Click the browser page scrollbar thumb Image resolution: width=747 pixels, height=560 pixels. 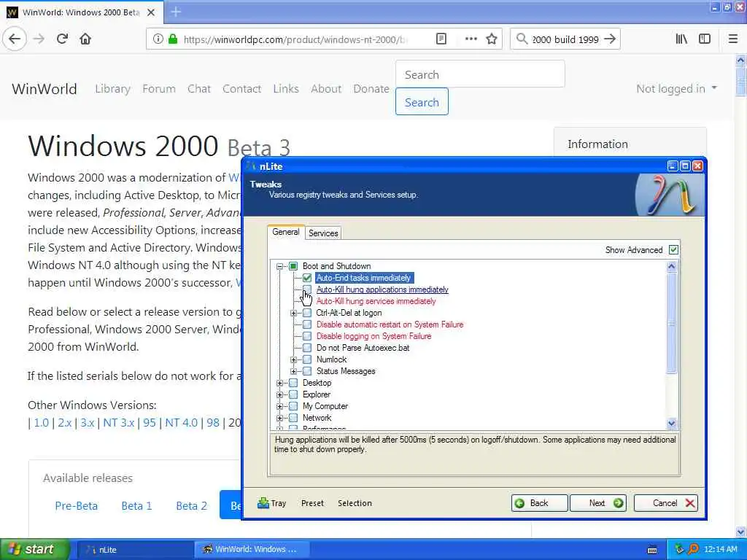[741, 82]
